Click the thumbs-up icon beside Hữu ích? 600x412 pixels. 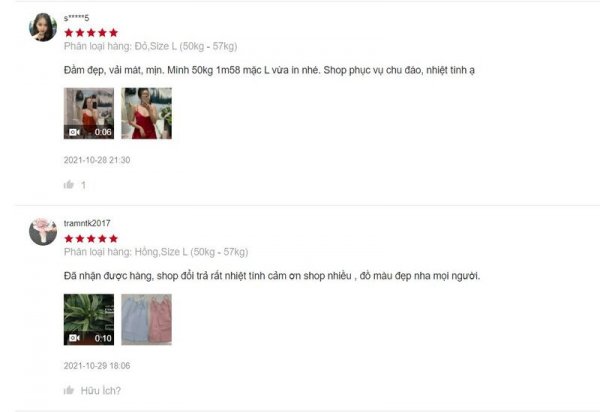tap(69, 390)
